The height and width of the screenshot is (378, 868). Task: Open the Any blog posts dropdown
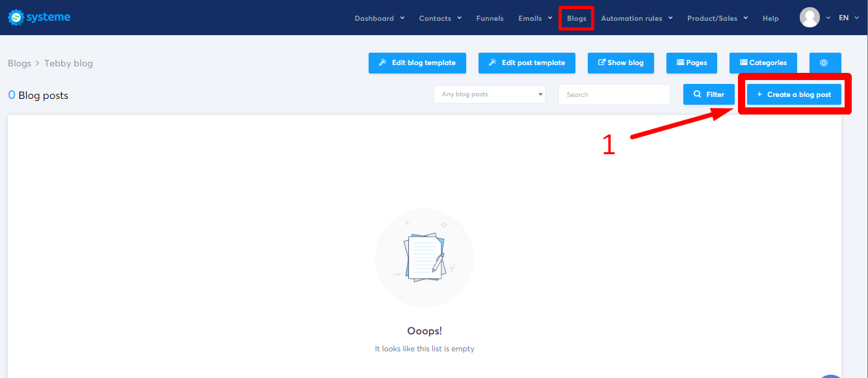coord(489,94)
